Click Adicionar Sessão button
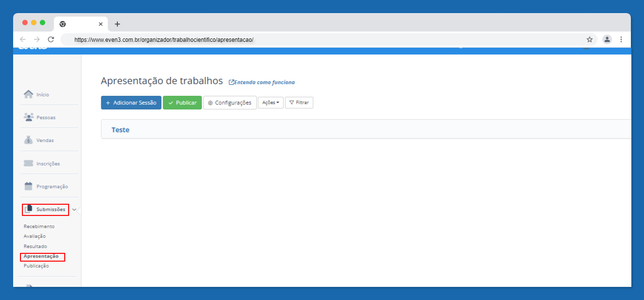This screenshot has height=300, width=644. (x=131, y=103)
